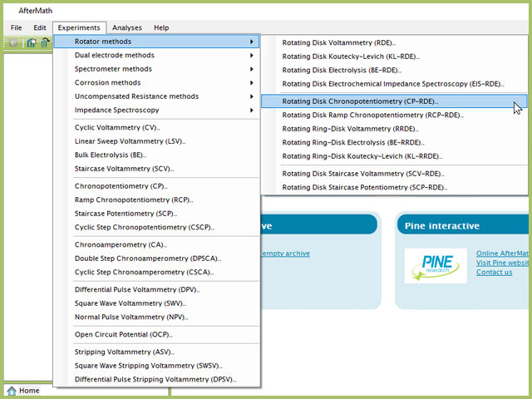Choose Rotating Ring-Disk Koutecky-Levich (KL-RRDE)
The width and height of the screenshot is (532, 399).
tap(395, 156)
